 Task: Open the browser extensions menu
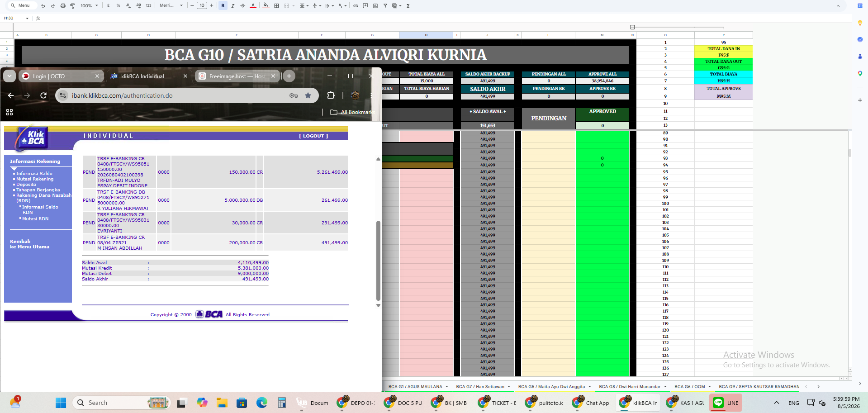331,95
